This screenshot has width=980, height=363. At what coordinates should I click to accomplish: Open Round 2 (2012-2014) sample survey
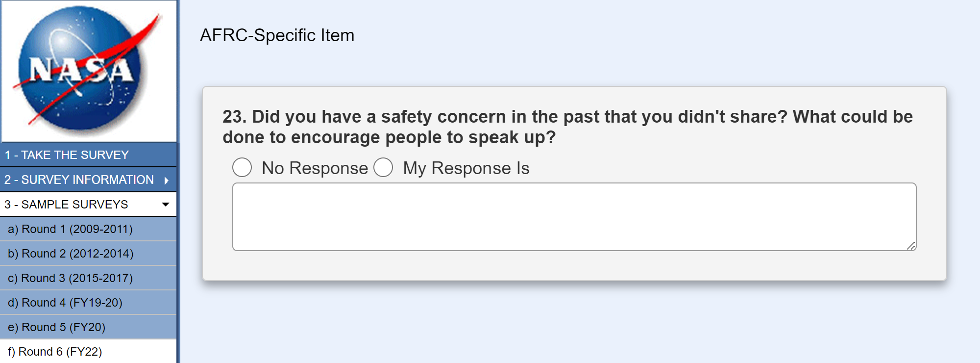click(71, 254)
